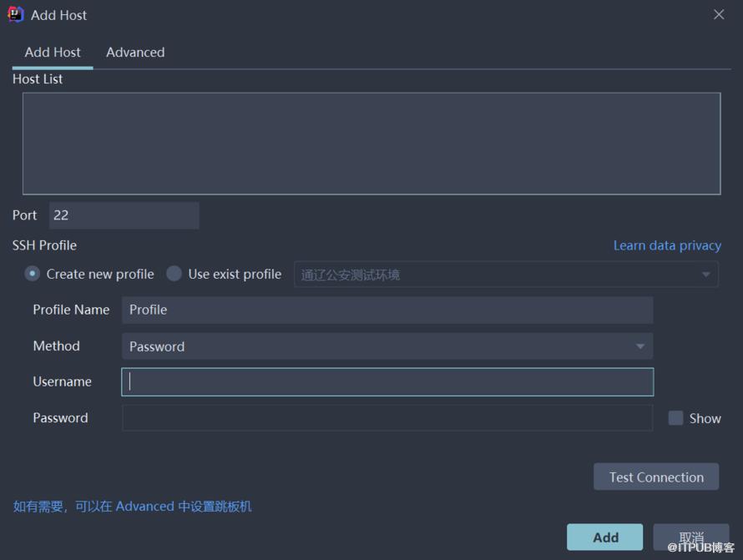Click the Test Connection button
This screenshot has width=743, height=560.
(656, 477)
